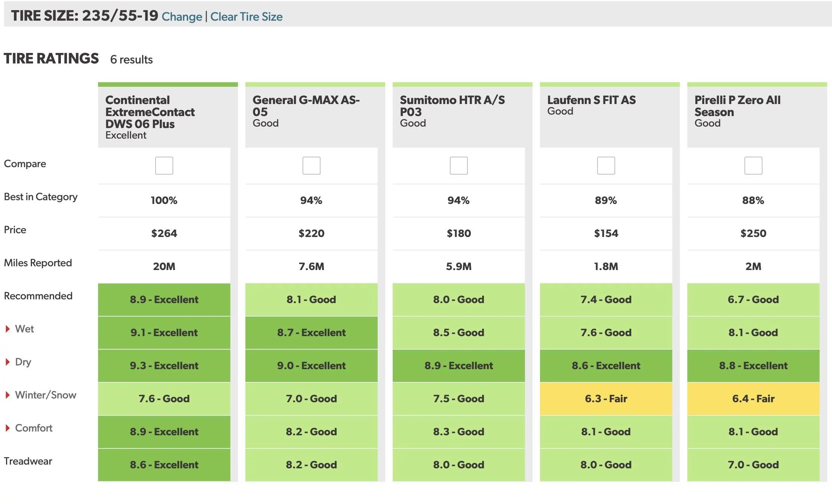Open Laufenn S FIT AS tire heading
The image size is (832, 504).
[x=591, y=100]
